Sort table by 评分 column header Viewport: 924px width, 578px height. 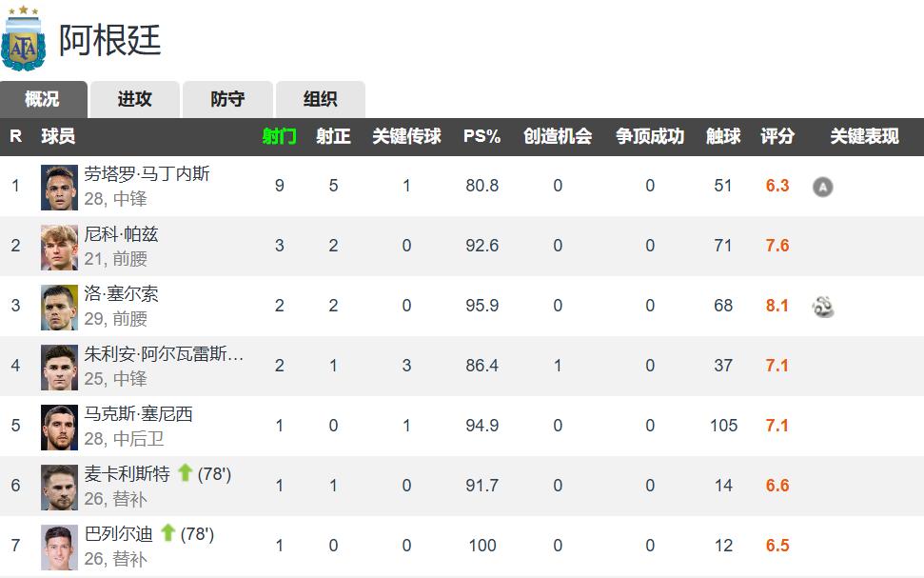coord(777,136)
